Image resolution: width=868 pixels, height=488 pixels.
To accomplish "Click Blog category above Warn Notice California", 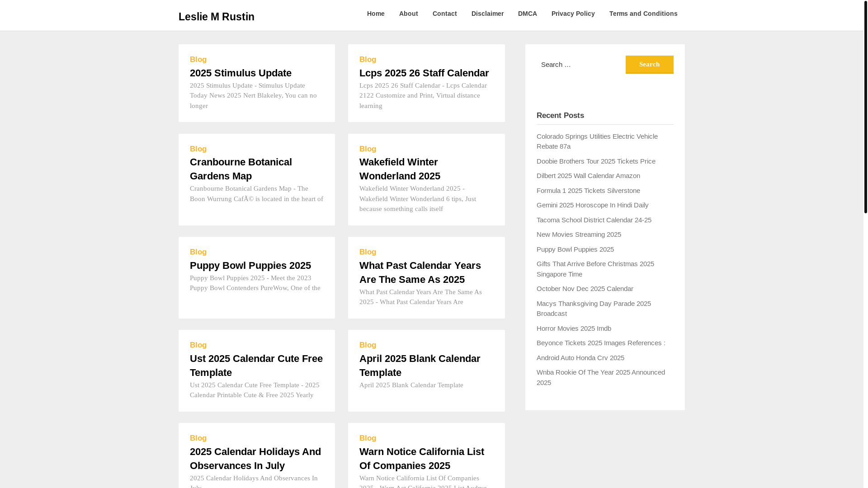I will pyautogui.click(x=368, y=438).
